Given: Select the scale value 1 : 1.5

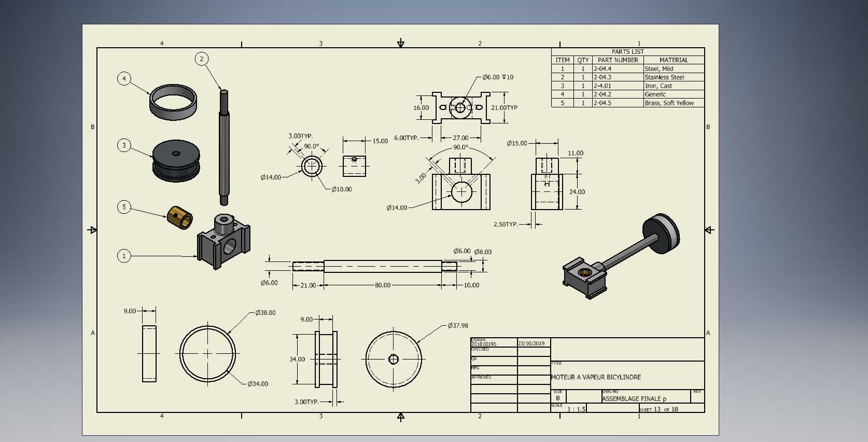Looking at the screenshot, I should coord(576,409).
